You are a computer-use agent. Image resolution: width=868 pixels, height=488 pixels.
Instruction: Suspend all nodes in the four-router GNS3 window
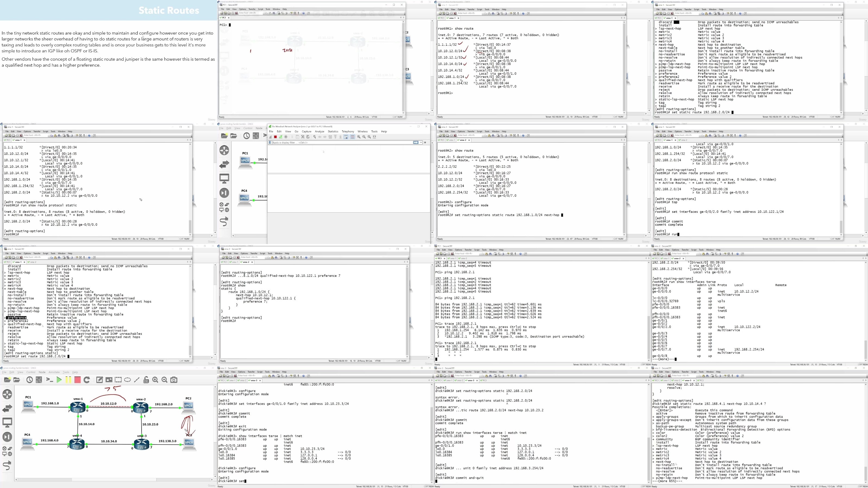(68, 380)
